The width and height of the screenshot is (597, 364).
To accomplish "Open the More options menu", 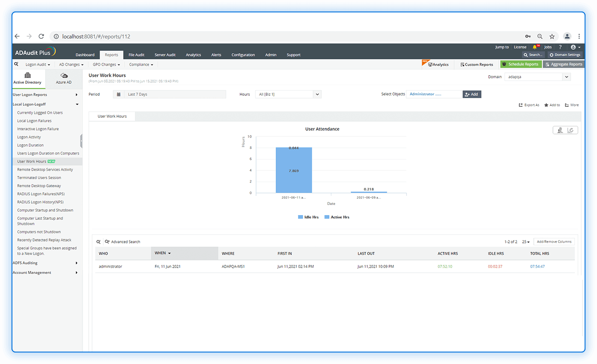I will 572,105.
